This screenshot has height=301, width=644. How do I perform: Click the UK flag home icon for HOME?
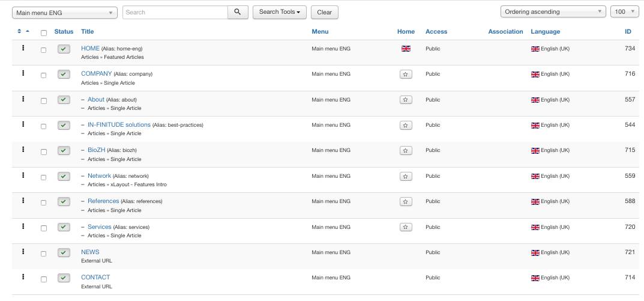point(406,49)
